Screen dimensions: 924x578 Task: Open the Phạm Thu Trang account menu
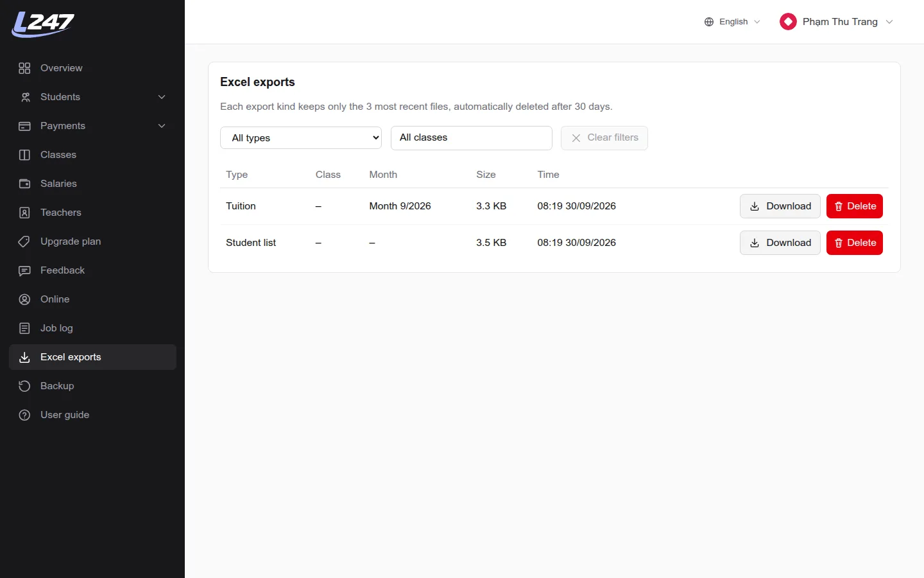[836, 22]
